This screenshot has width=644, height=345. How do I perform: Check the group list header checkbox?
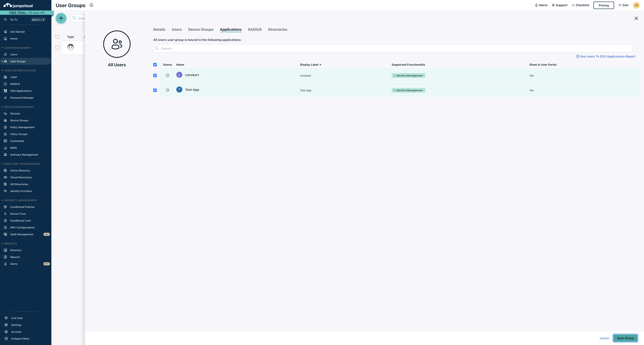pyautogui.click(x=57, y=37)
